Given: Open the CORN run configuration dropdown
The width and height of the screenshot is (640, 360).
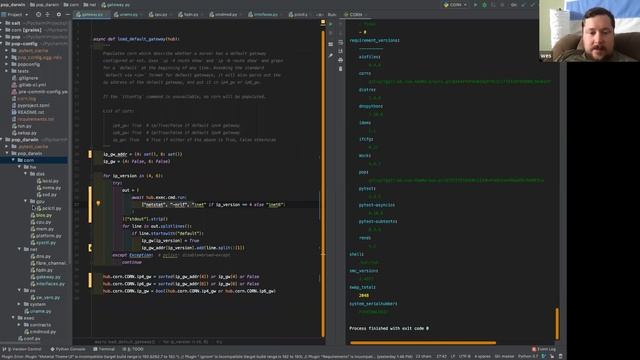Looking at the screenshot, I should [x=456, y=5].
